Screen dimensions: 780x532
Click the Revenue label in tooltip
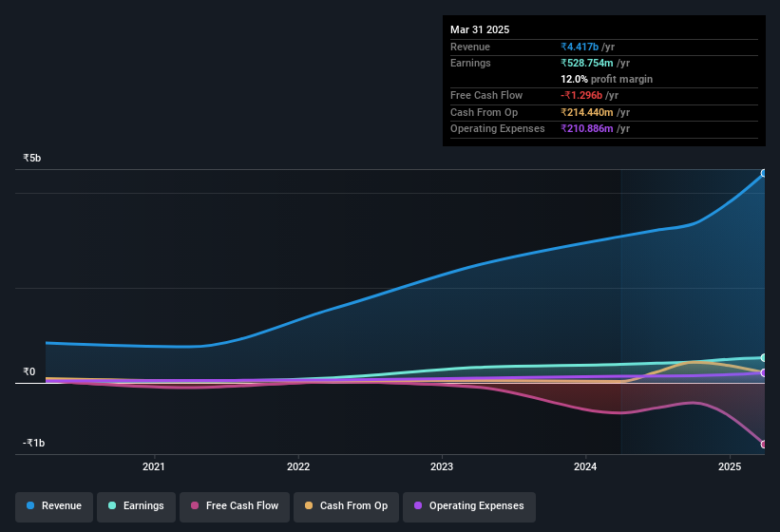pyautogui.click(x=470, y=47)
